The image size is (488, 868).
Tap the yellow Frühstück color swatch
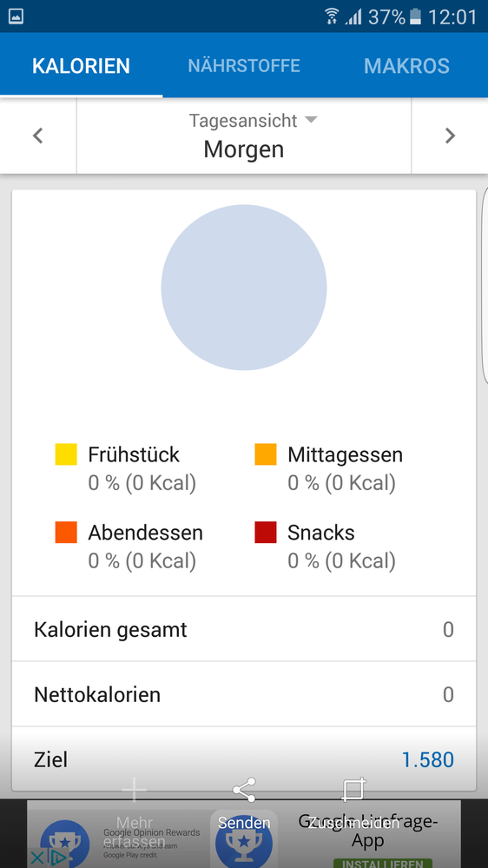66,454
